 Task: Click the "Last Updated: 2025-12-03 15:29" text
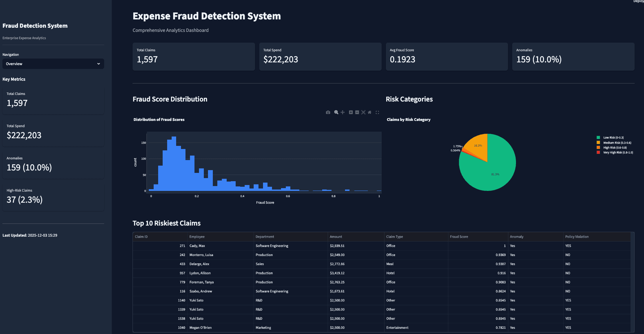(x=30, y=235)
